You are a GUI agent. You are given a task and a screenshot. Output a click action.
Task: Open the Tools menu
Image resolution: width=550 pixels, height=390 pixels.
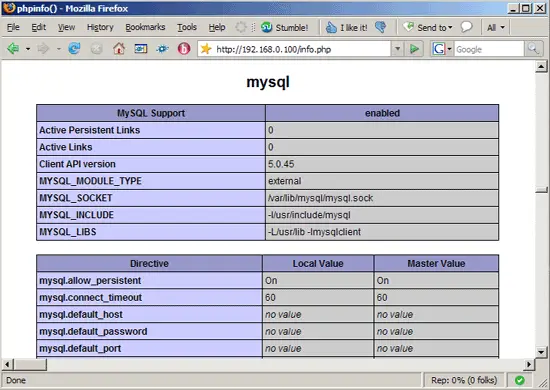(x=187, y=27)
